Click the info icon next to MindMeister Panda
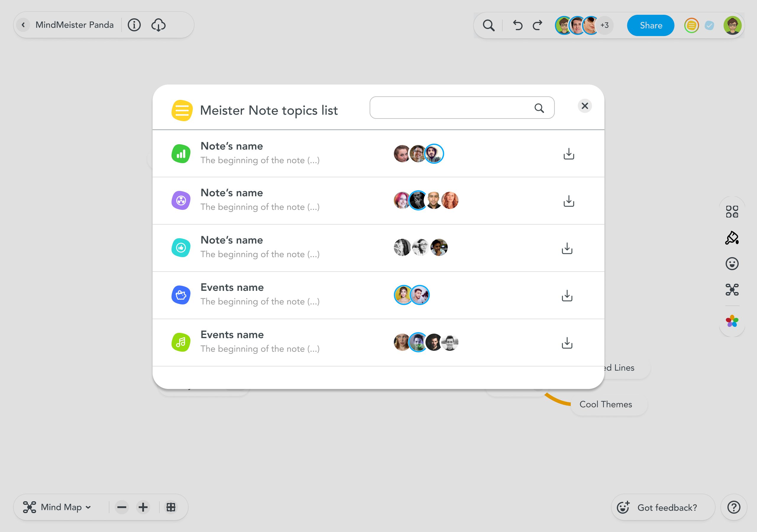This screenshot has height=532, width=757. (x=134, y=25)
